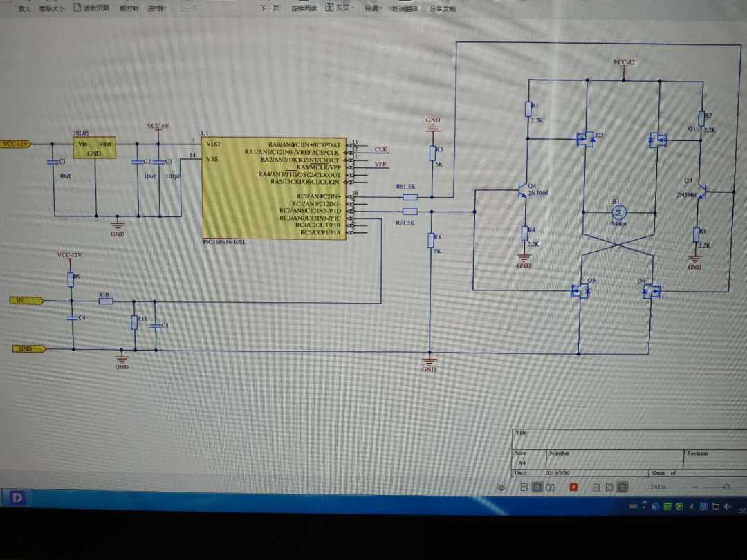Go to next page via 下一页

(x=270, y=8)
